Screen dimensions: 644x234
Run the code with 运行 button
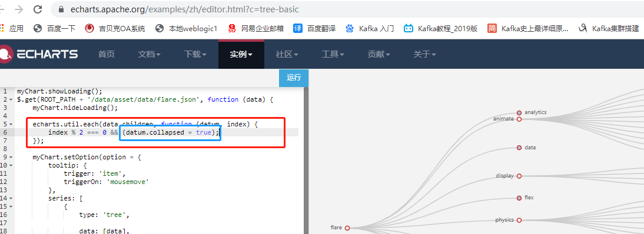(294, 78)
